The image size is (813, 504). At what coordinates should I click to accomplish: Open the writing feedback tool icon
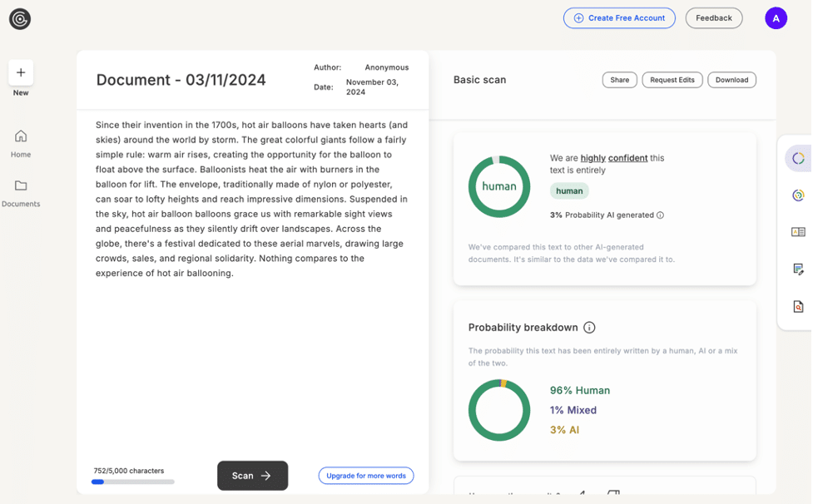tap(797, 269)
